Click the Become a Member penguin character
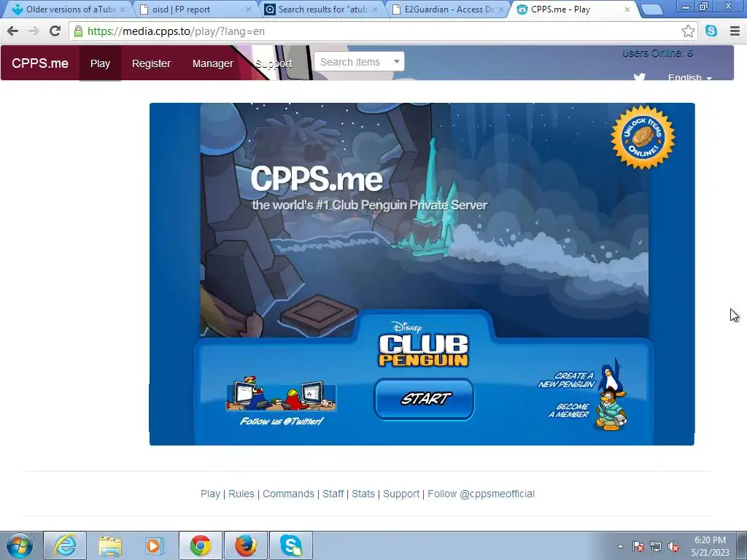Screen dimensions: 747x560 (x=611, y=411)
